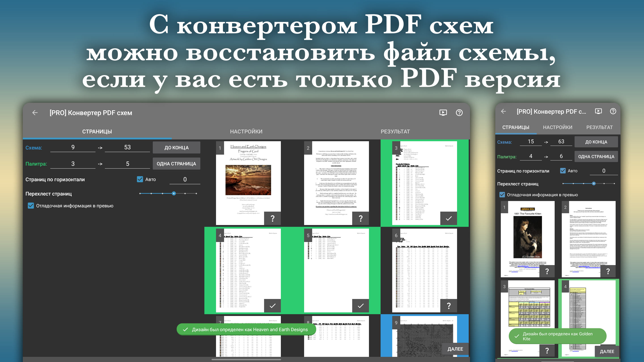
Task: Disable Отладочная информация checkbox in left window
Action: tap(31, 206)
